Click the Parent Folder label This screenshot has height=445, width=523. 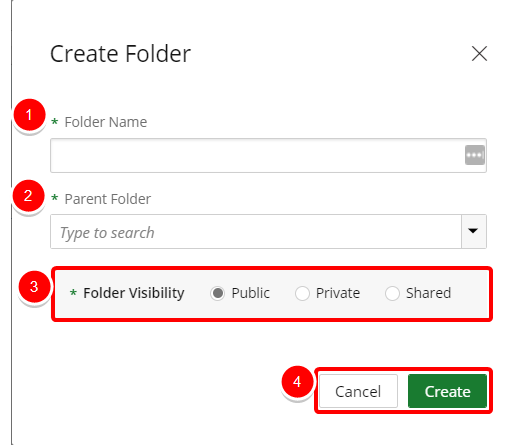tap(107, 199)
